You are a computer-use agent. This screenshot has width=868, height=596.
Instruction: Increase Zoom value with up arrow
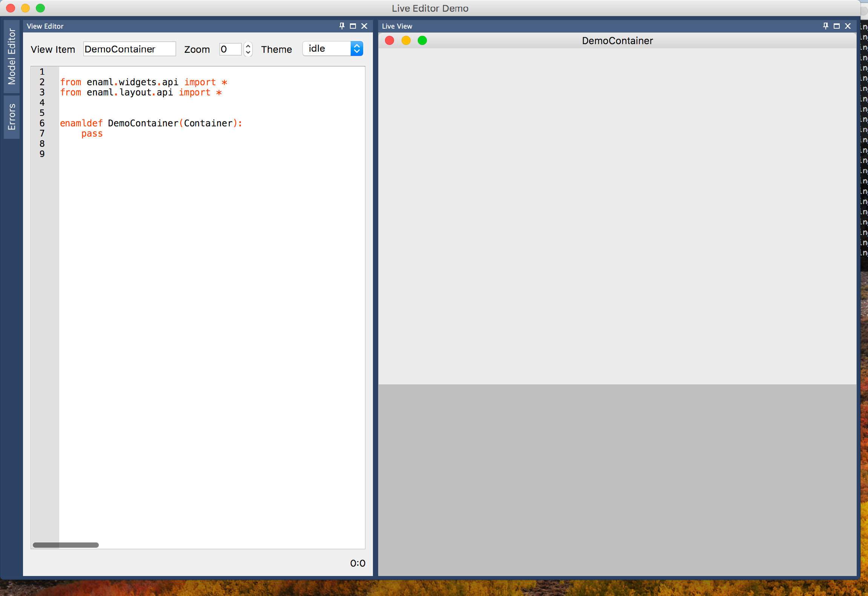(x=248, y=46)
